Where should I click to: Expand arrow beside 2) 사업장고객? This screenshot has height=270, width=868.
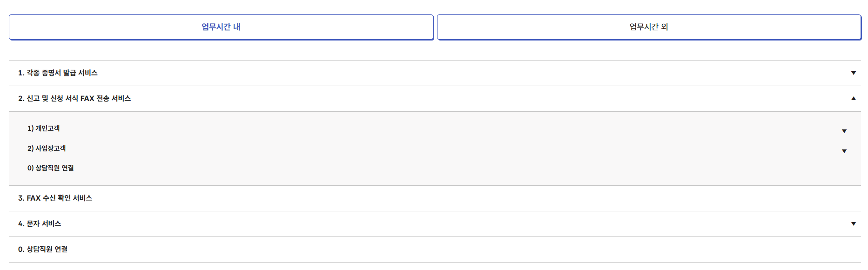(x=844, y=151)
